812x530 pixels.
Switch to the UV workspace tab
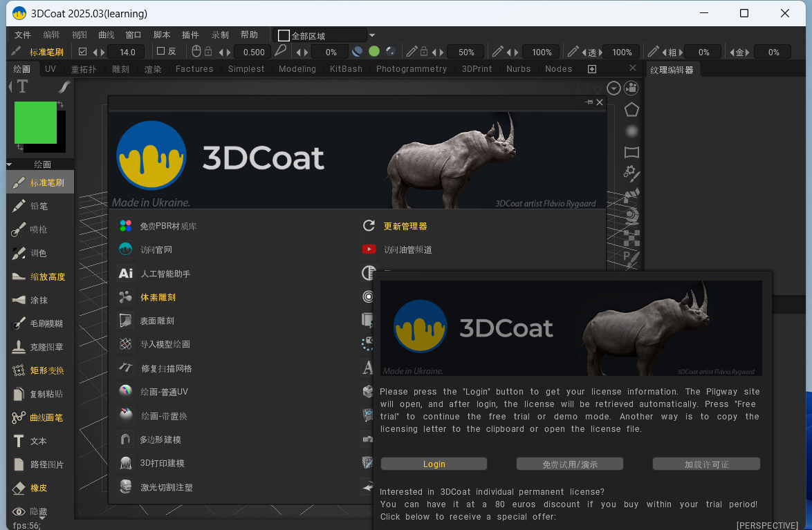50,69
